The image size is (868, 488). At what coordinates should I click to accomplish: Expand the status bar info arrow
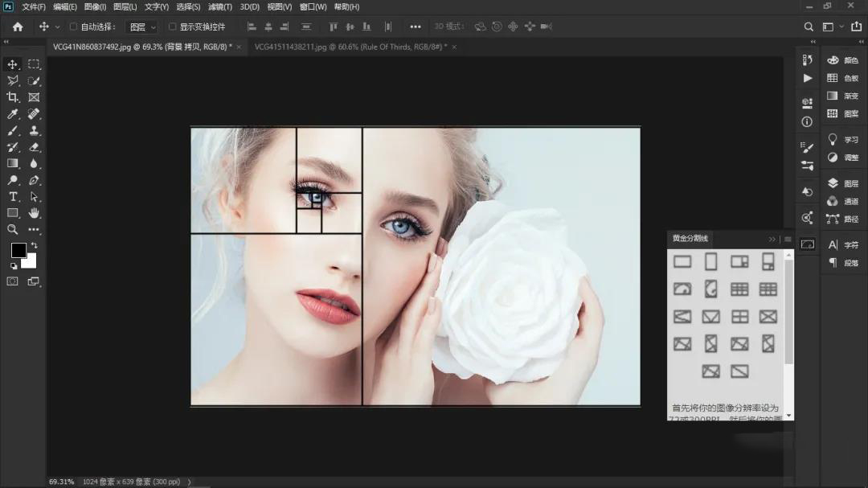(190, 482)
